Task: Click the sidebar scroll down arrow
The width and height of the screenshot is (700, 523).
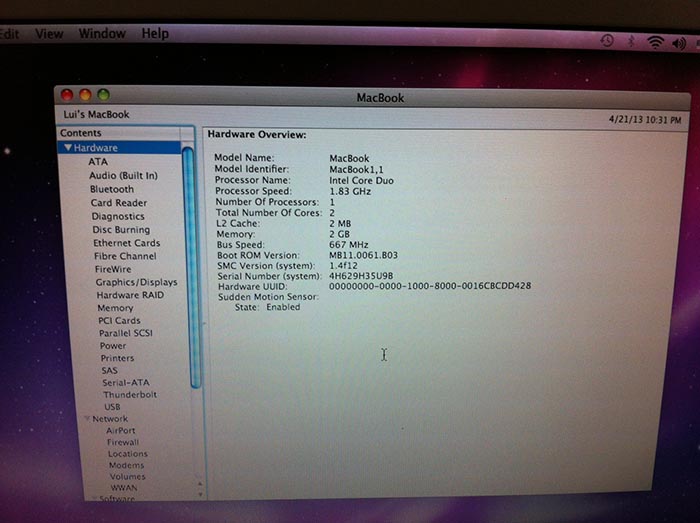Action: pyautogui.click(x=200, y=494)
